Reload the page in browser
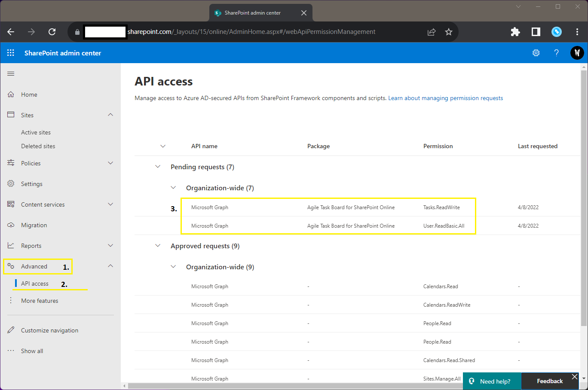Screen dimensions: 588x390 [x=52, y=32]
